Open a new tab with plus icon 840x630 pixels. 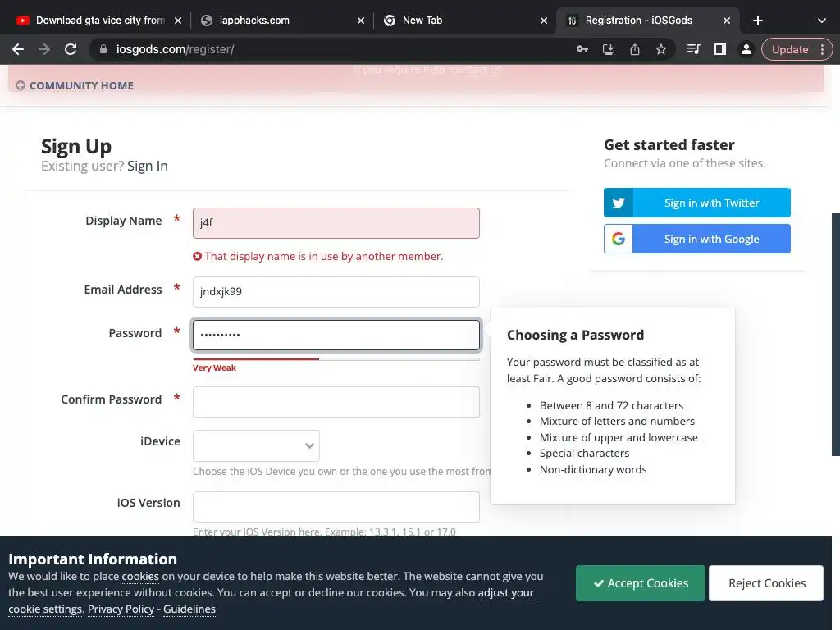pos(758,21)
